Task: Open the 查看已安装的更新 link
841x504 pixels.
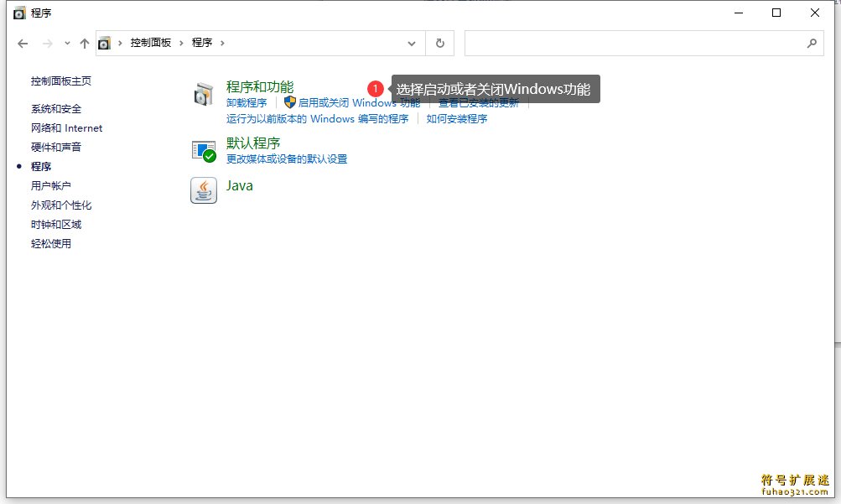Action: 479,103
